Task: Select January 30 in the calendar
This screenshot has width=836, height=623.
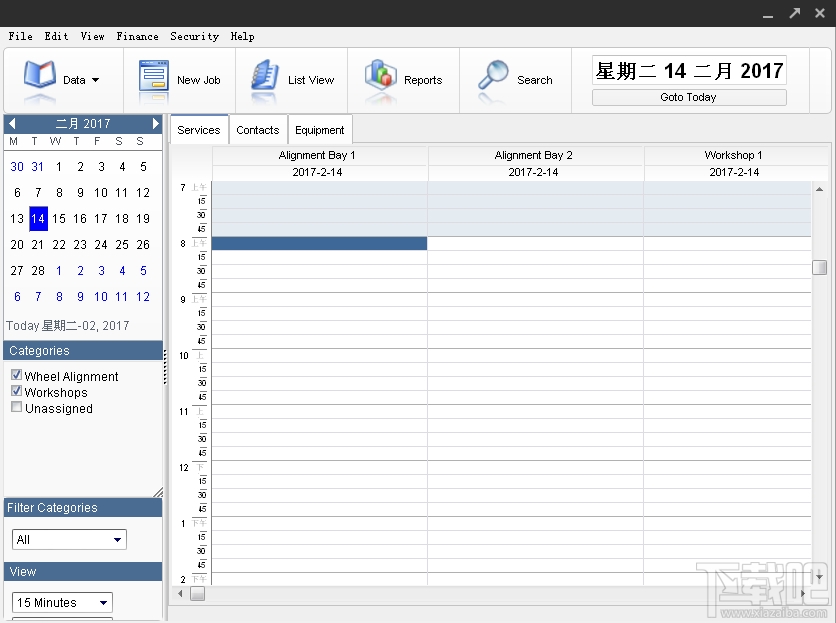Action: coord(17,167)
